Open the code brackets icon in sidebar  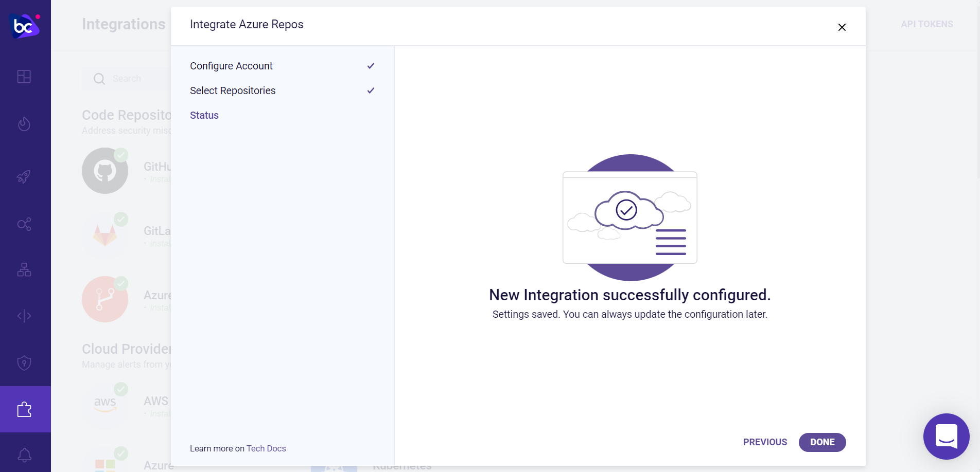coord(24,316)
